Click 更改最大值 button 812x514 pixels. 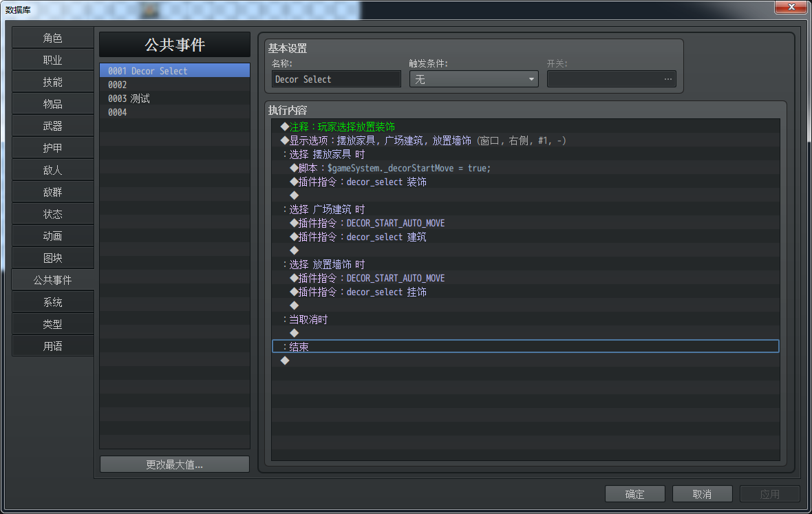click(x=175, y=464)
